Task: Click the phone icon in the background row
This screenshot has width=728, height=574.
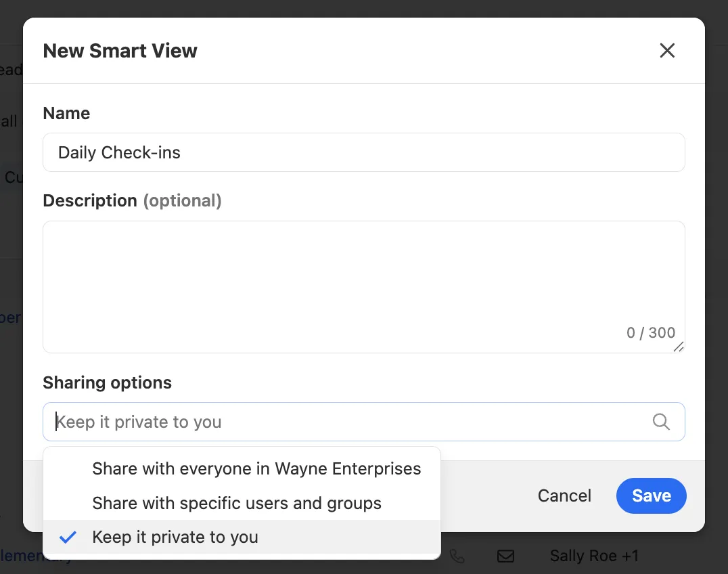Action: coord(457,556)
